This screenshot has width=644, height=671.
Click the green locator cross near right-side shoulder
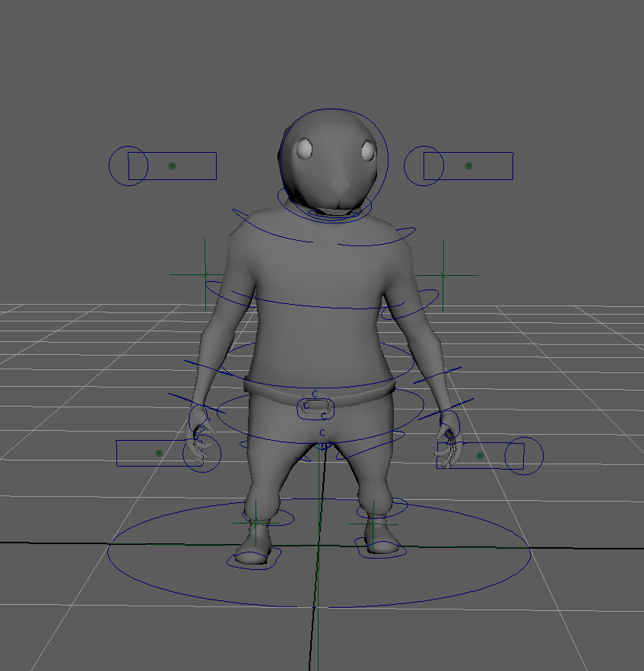coord(443,275)
